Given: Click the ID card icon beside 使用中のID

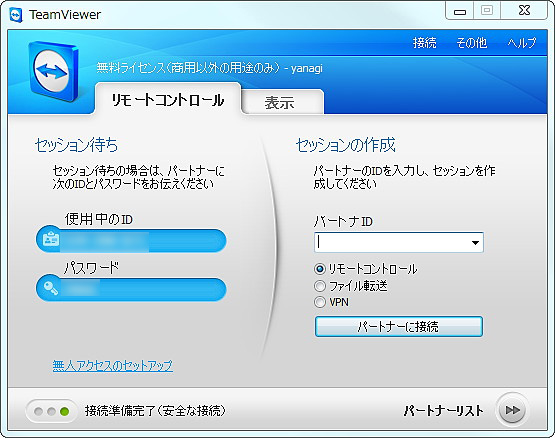Looking at the screenshot, I should [x=51, y=239].
